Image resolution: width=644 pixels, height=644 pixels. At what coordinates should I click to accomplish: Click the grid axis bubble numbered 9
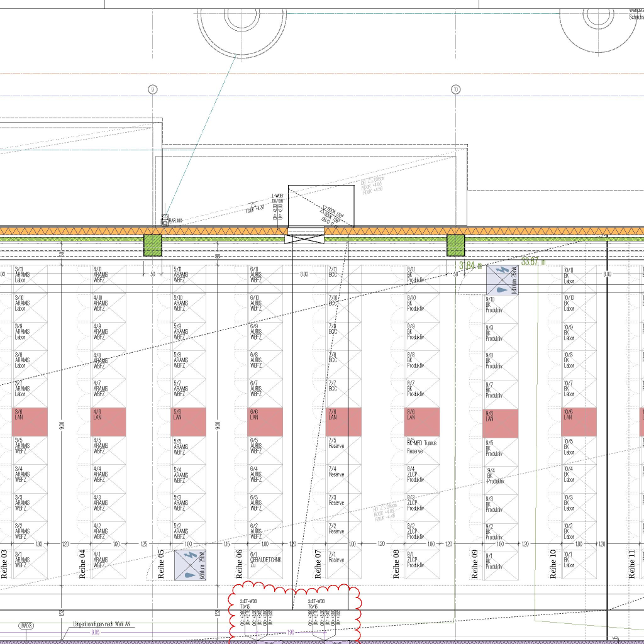point(152,89)
